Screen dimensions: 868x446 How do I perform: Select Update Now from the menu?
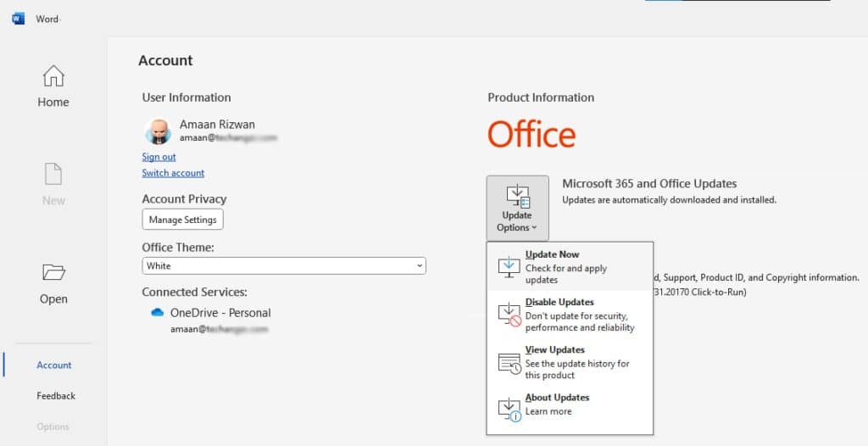(570, 266)
